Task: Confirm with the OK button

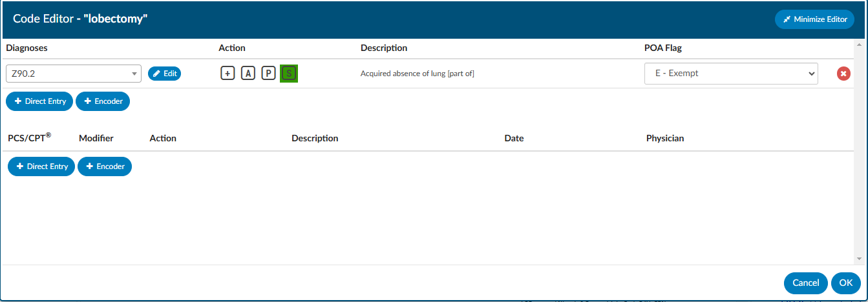Action: coord(846,283)
